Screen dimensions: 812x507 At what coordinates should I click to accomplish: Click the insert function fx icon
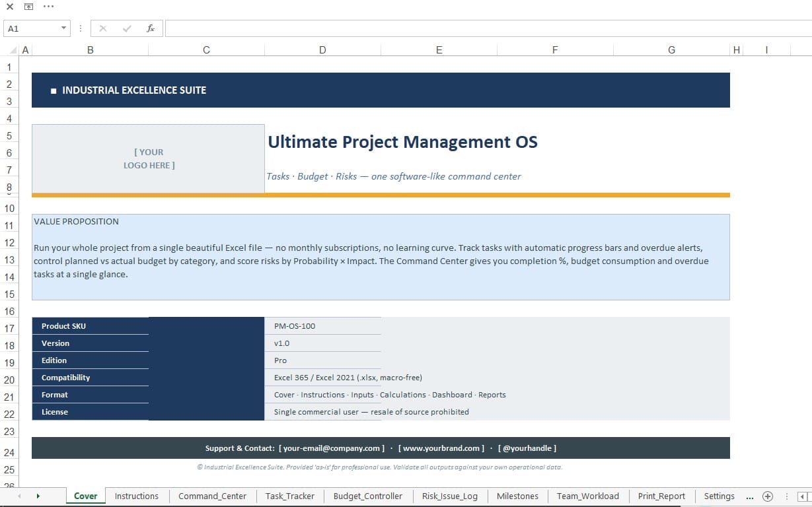coord(151,28)
